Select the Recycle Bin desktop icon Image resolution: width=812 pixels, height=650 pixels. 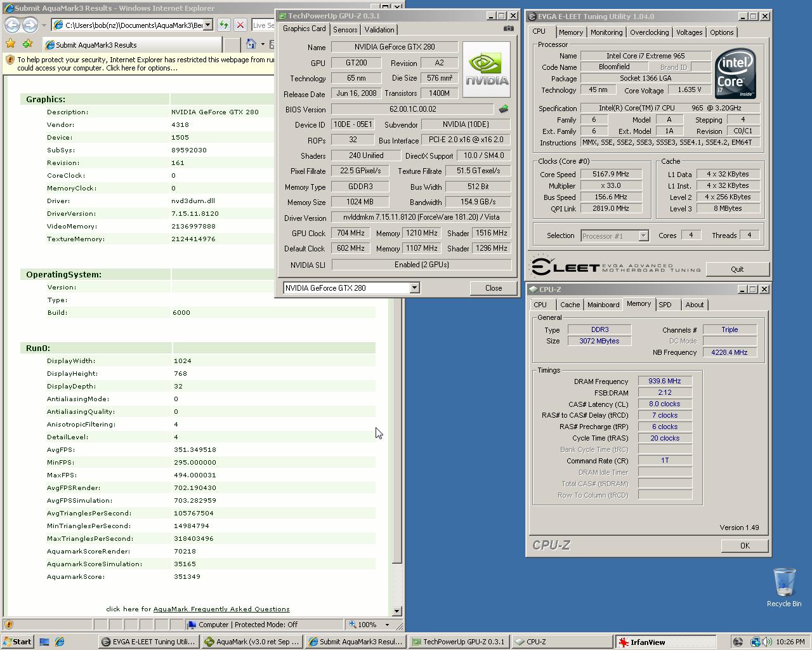pyautogui.click(x=784, y=588)
